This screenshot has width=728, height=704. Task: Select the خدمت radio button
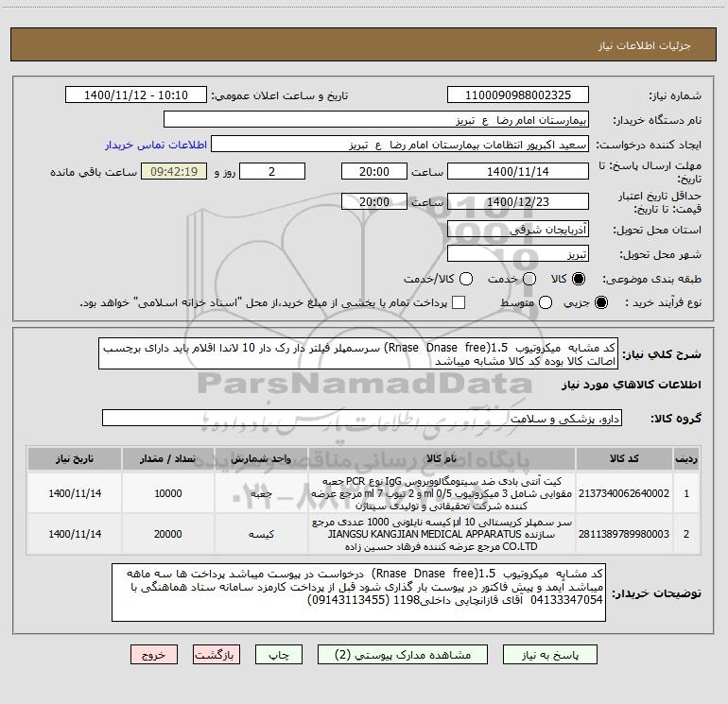tap(529, 279)
